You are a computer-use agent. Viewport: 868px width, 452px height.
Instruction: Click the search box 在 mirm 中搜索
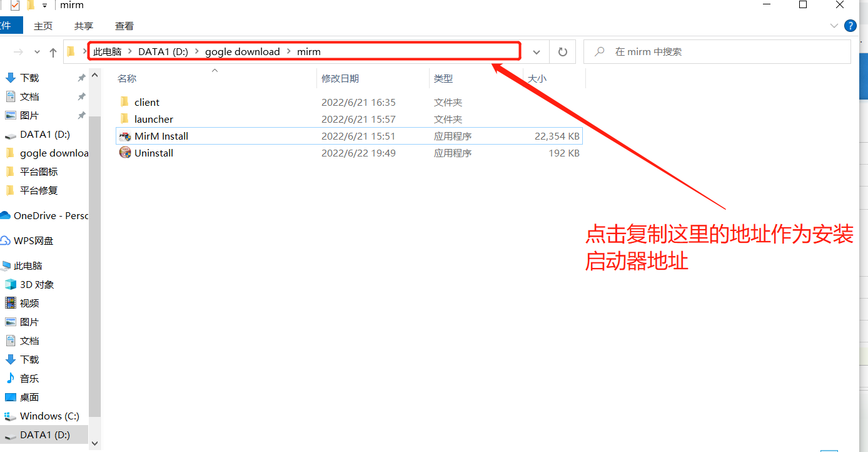(x=717, y=52)
